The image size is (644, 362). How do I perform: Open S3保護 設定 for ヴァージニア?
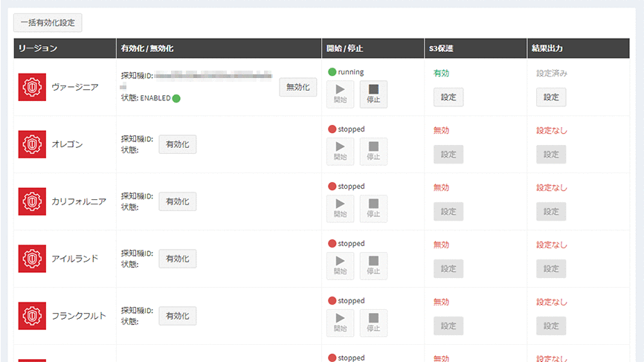click(x=448, y=97)
